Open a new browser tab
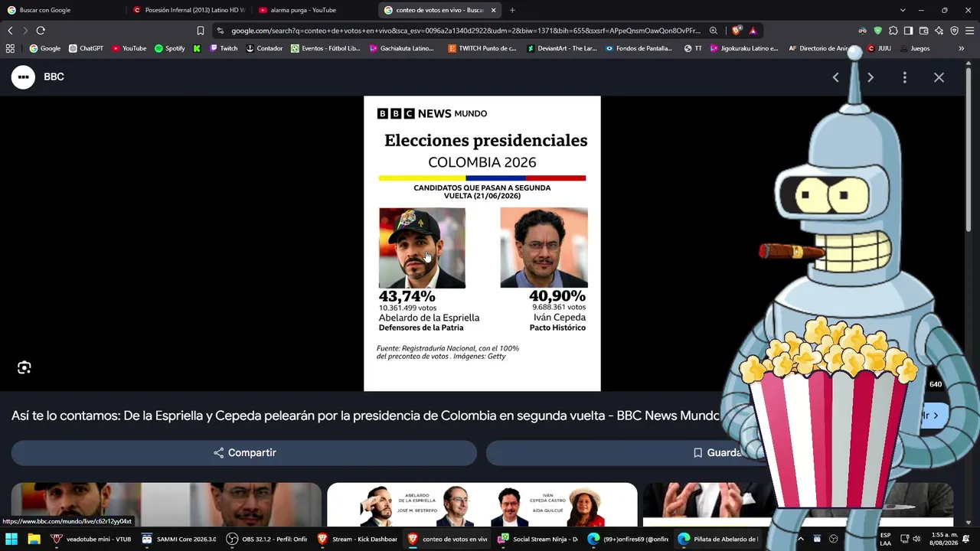Viewport: 980px width, 551px height. (512, 10)
